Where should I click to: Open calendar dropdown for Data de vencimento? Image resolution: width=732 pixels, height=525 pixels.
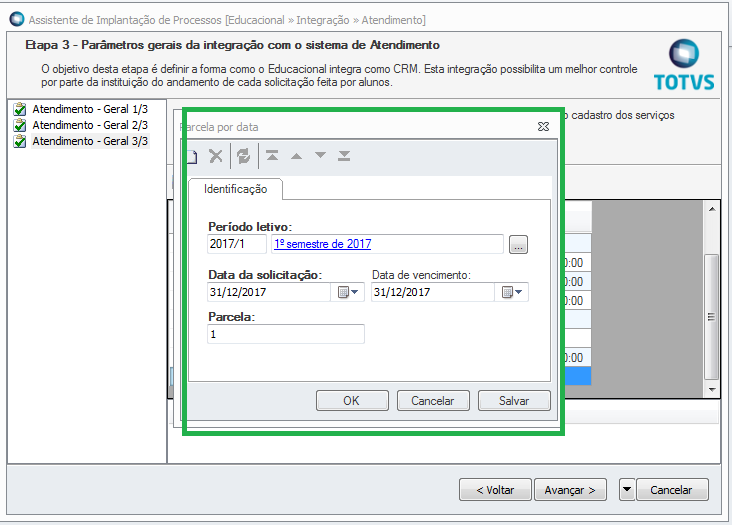(x=512, y=292)
